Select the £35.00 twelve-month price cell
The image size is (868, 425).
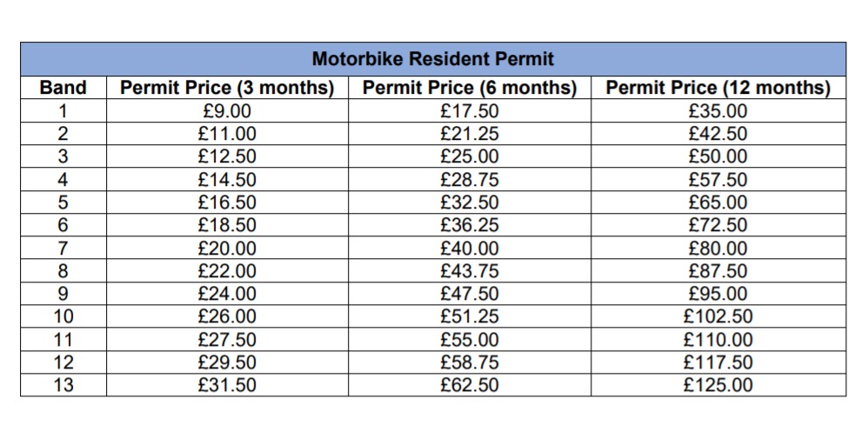pyautogui.click(x=718, y=111)
